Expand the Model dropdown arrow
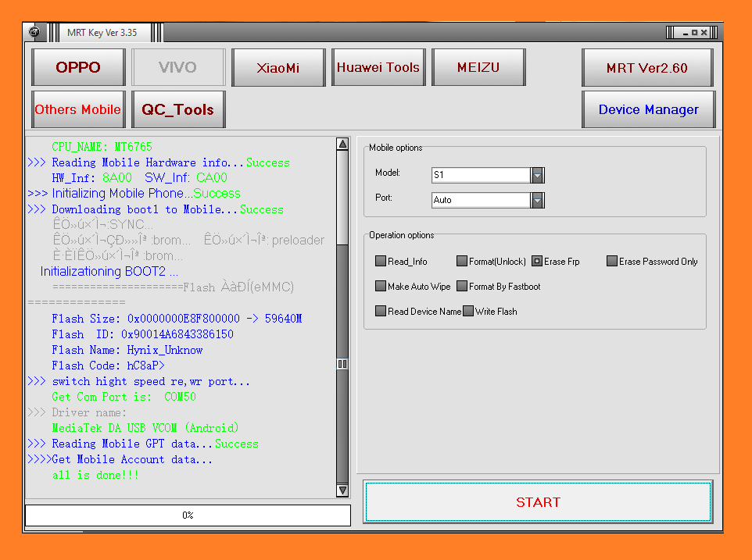This screenshot has height=560, width=752. [537, 175]
